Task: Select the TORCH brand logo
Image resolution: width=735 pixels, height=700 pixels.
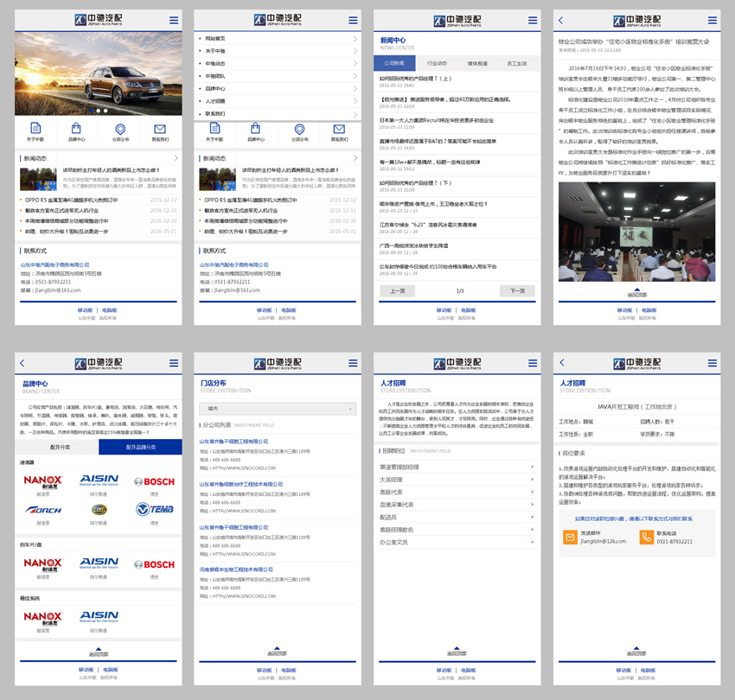Action: pos(42,510)
